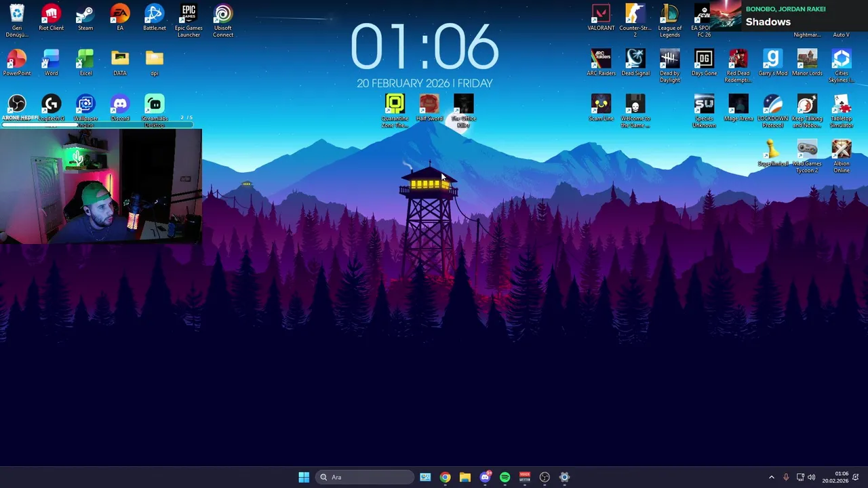Click the microphone tray icon
The width and height of the screenshot is (868, 488).
pos(786,477)
